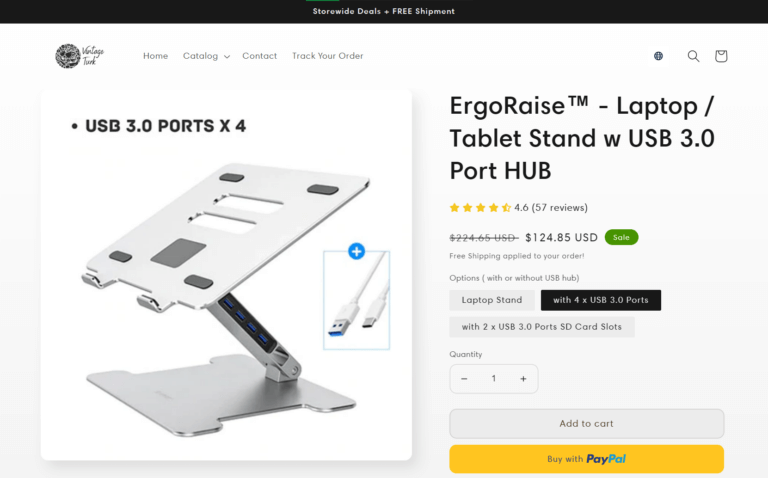Viewport: 768px width, 478px height.
Task: Select with 4 x USB 3.0 Ports option
Action: pos(600,300)
